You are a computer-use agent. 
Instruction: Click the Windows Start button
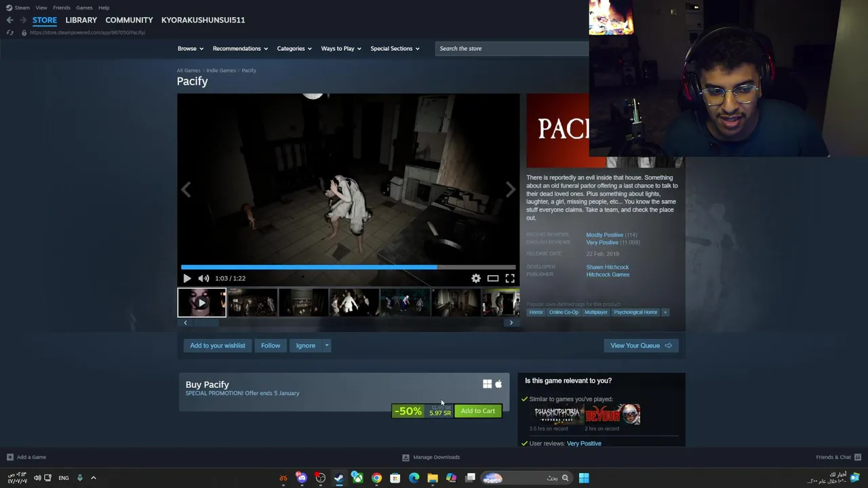pyautogui.click(x=584, y=478)
